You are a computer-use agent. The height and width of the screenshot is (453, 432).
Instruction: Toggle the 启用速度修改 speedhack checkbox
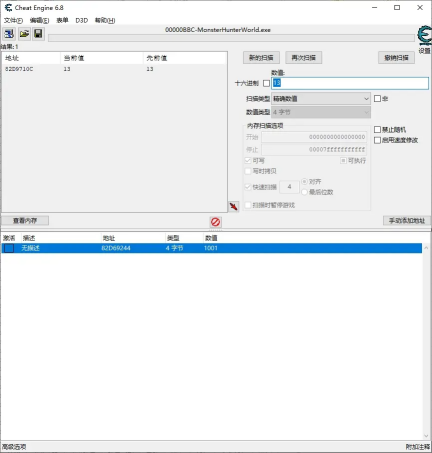coord(377,140)
